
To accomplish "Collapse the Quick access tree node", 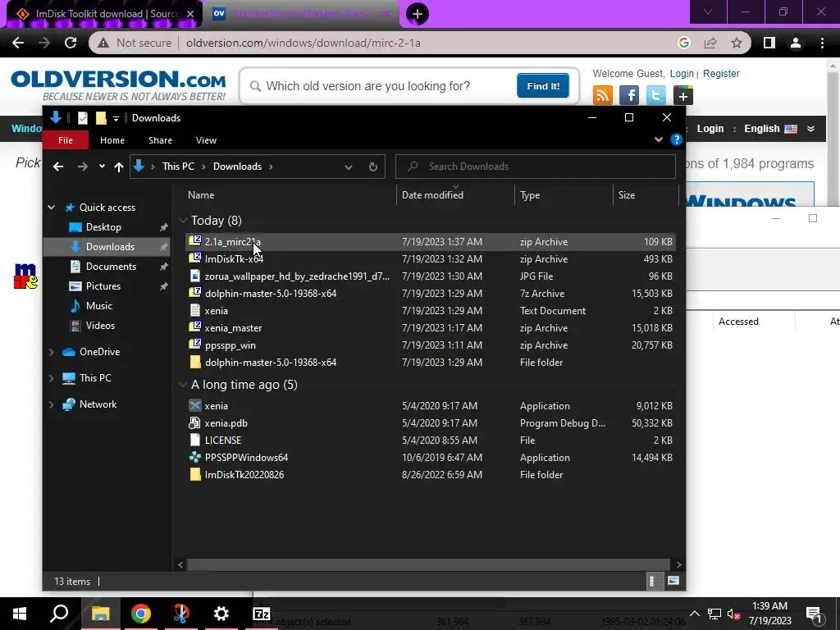I will click(52, 208).
